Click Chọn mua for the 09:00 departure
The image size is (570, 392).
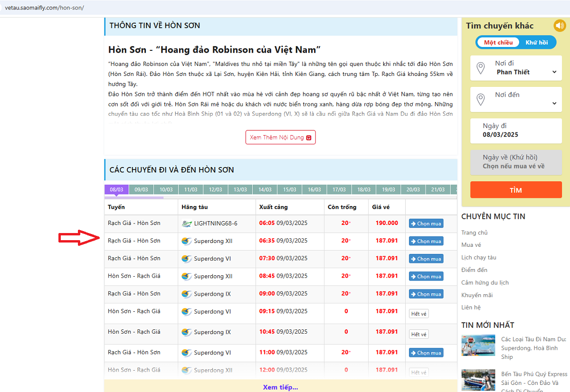coord(426,294)
